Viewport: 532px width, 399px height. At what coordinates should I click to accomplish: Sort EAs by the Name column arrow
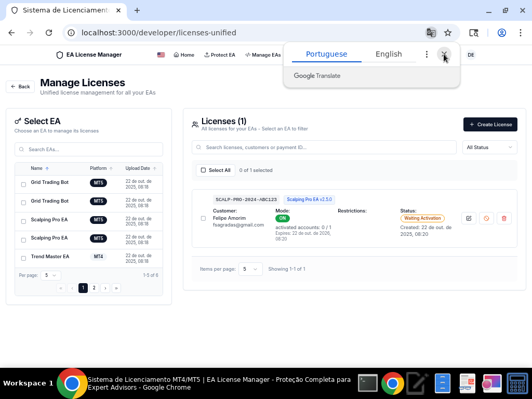click(x=47, y=168)
